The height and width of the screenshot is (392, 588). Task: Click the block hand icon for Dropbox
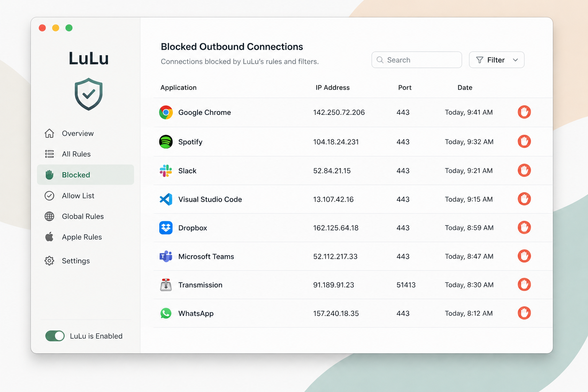pos(524,227)
